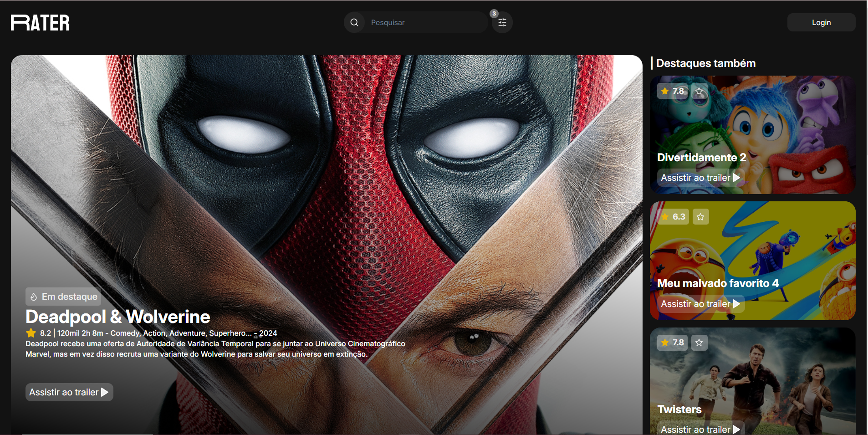Click the Deadpool 8.2 rating star
The image size is (868, 435).
click(31, 333)
